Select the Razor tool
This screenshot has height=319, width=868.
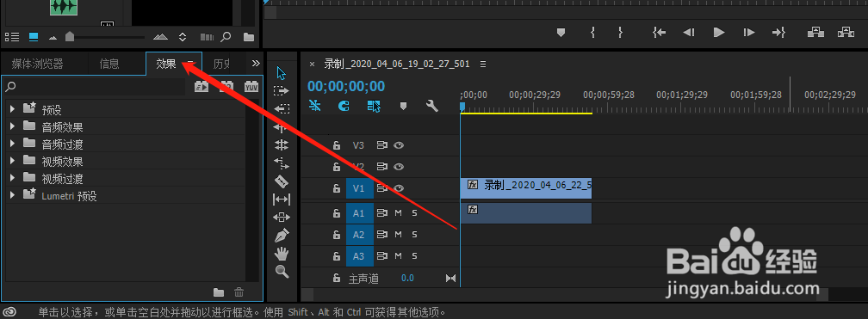click(x=282, y=181)
